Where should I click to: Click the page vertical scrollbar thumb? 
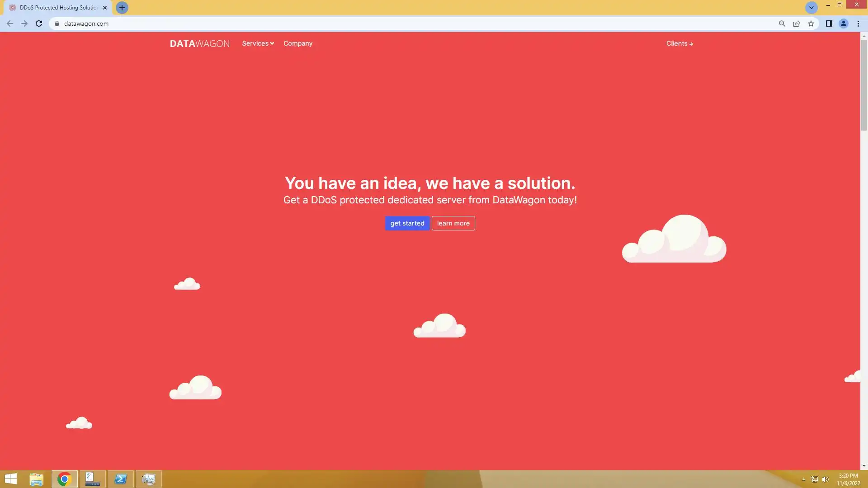tap(864, 84)
